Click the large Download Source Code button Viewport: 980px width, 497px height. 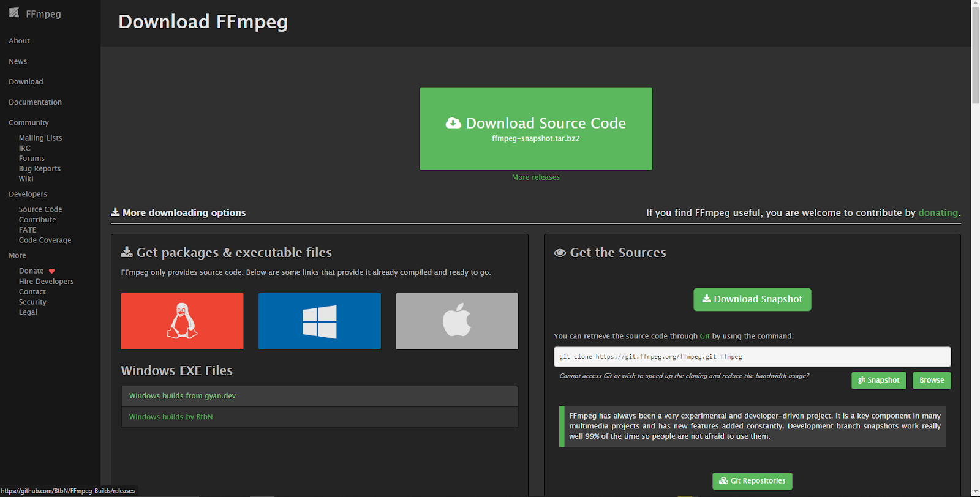(x=536, y=129)
